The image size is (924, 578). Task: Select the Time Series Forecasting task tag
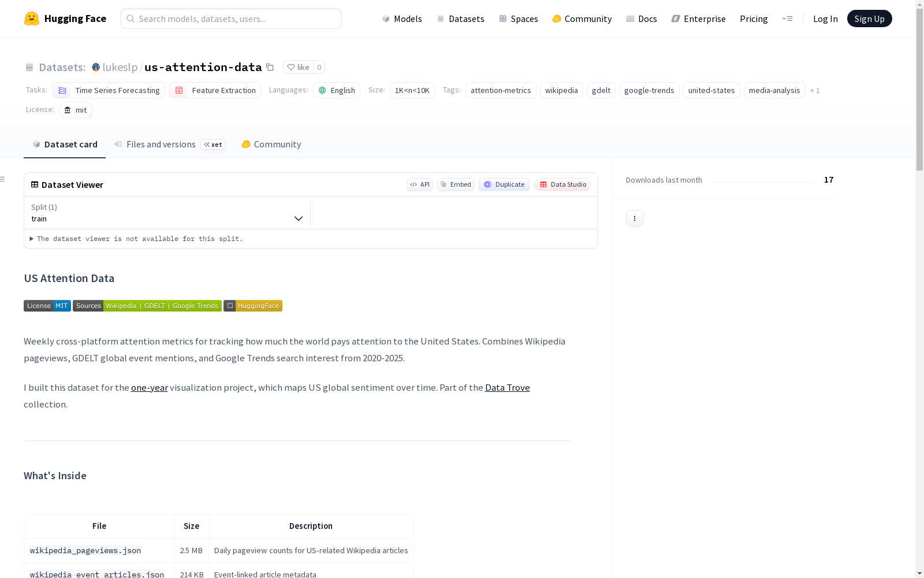109,90
